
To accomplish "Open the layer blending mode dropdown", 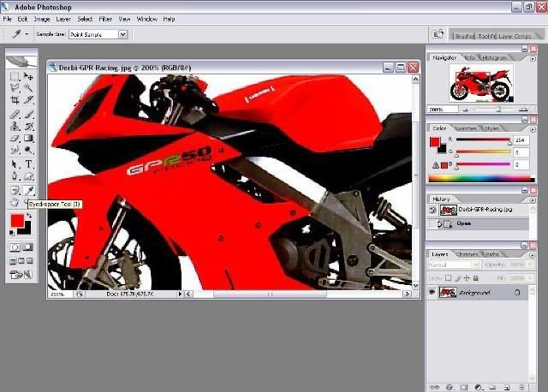I will click(x=454, y=264).
